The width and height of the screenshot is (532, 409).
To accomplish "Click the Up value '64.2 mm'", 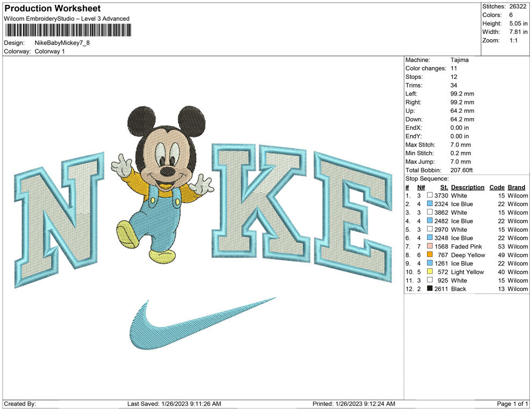I will tap(462, 111).
